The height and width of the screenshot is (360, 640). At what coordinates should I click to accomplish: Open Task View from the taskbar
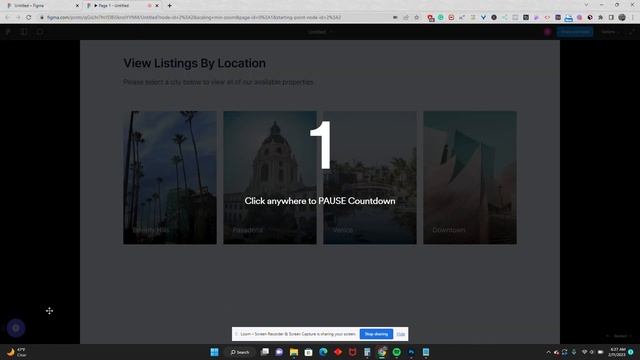point(265,352)
